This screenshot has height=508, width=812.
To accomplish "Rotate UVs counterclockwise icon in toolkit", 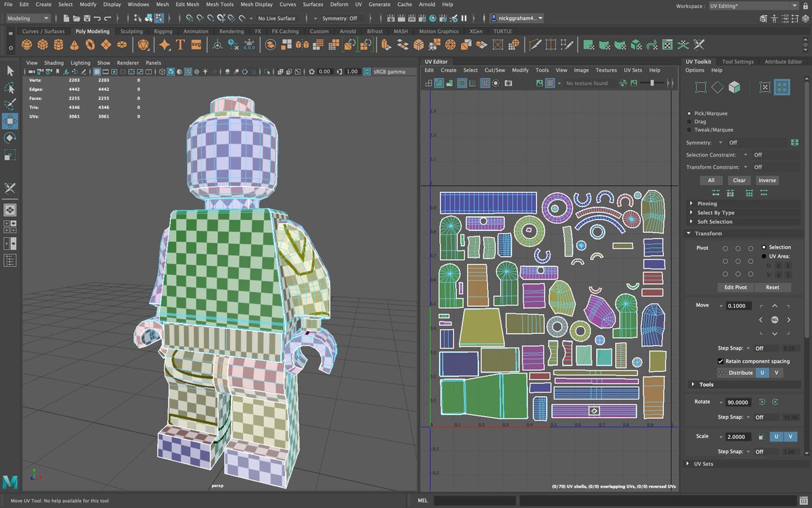I will point(763,402).
